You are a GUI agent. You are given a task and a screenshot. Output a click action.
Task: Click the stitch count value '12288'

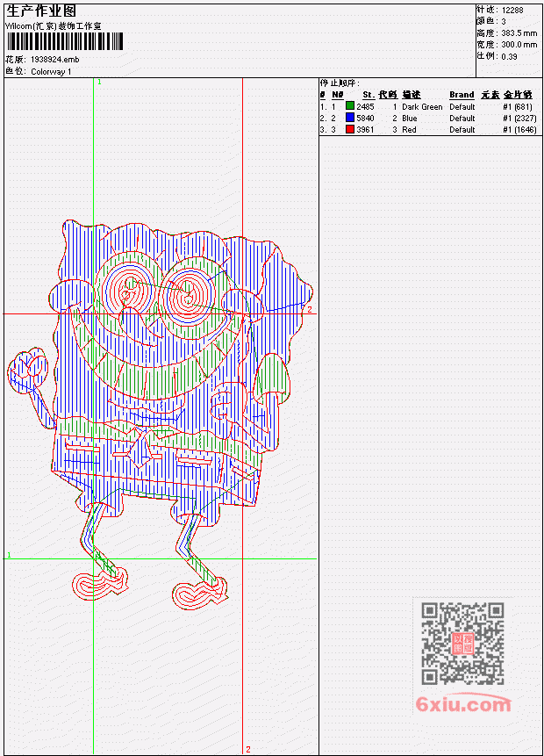[512, 11]
